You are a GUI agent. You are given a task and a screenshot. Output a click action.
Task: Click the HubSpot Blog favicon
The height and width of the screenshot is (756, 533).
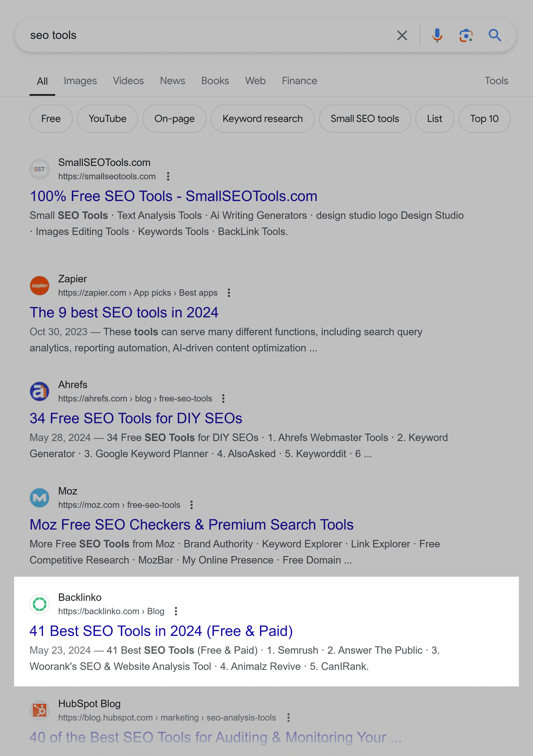point(40,711)
